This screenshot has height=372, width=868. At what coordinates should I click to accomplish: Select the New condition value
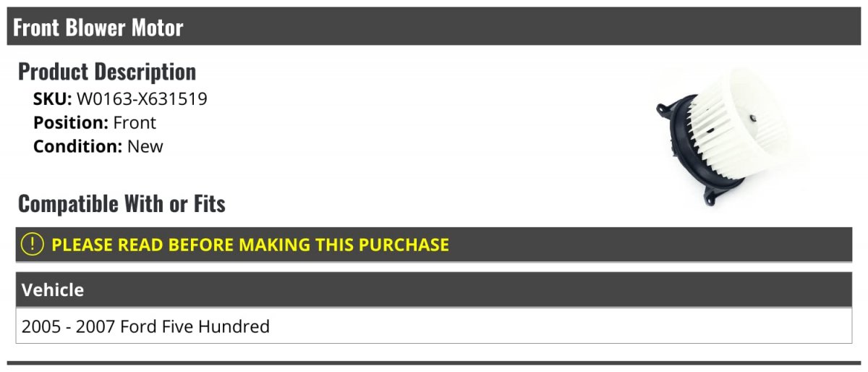(x=145, y=146)
